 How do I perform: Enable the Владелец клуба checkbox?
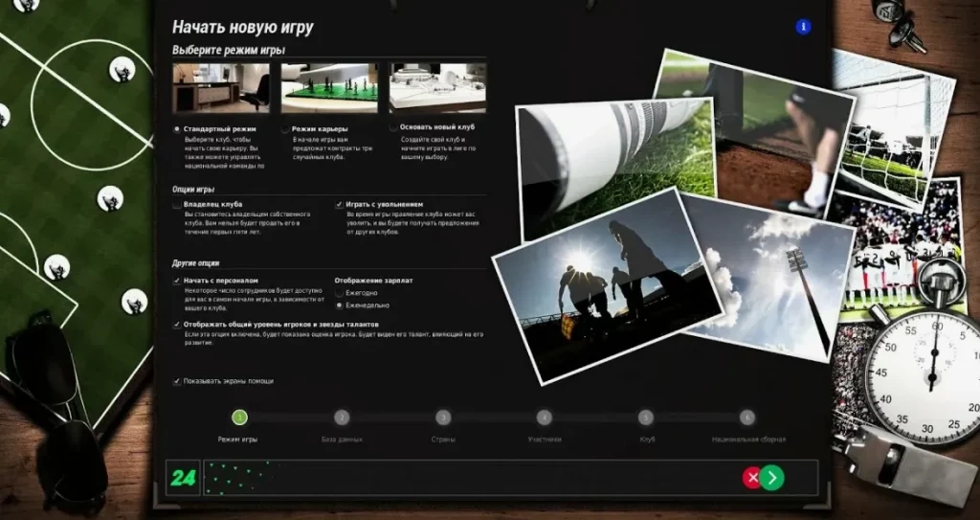coord(177,204)
